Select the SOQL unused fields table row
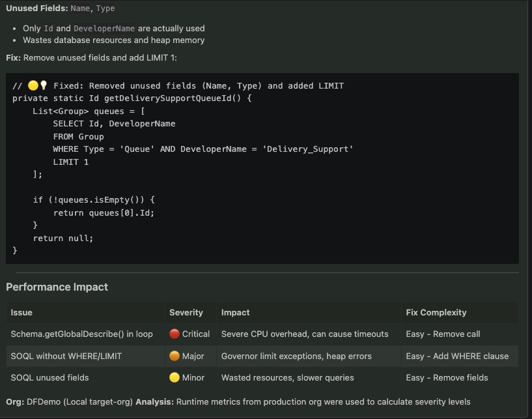Screen dimensions: 532x419 click(51, 377)
